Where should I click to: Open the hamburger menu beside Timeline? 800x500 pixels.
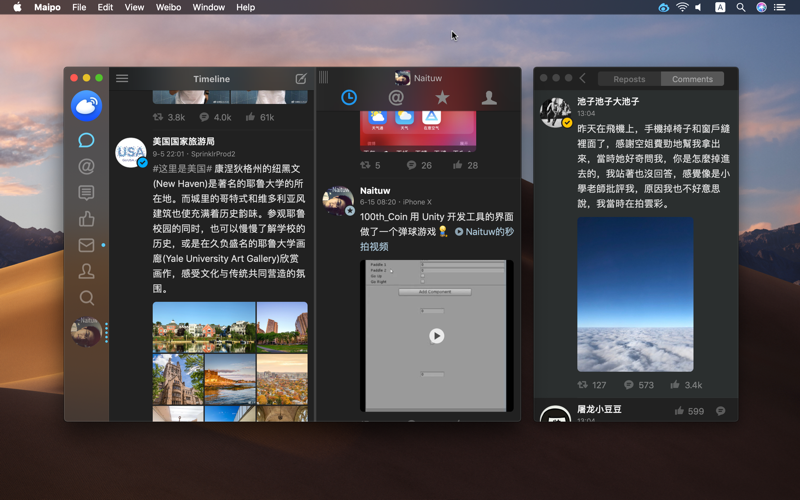tap(122, 79)
